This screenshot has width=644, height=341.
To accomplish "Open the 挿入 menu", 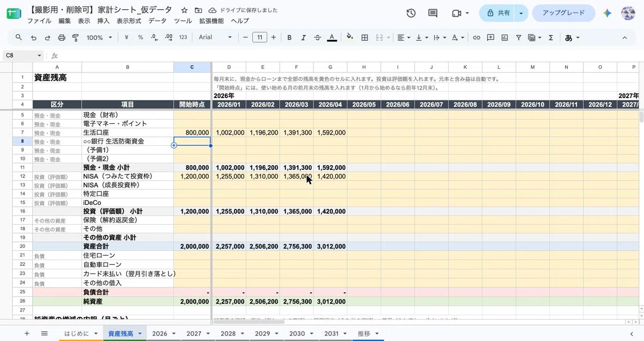I will tap(104, 21).
